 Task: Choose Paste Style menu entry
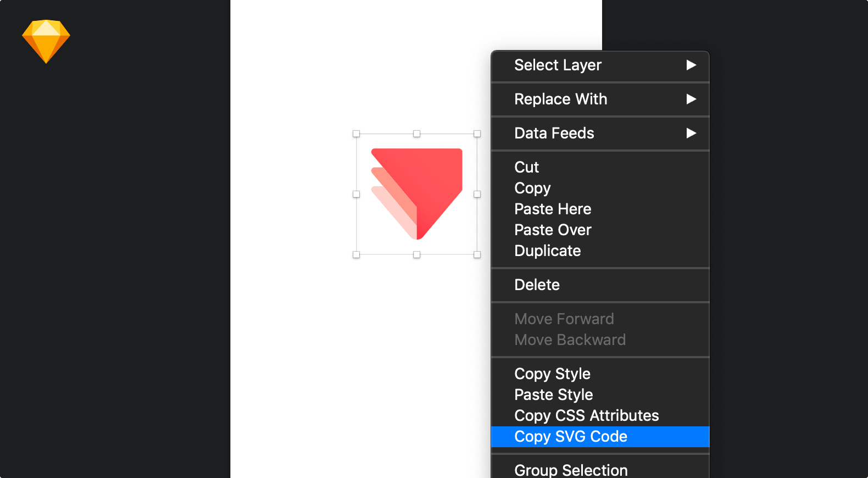tap(600, 394)
